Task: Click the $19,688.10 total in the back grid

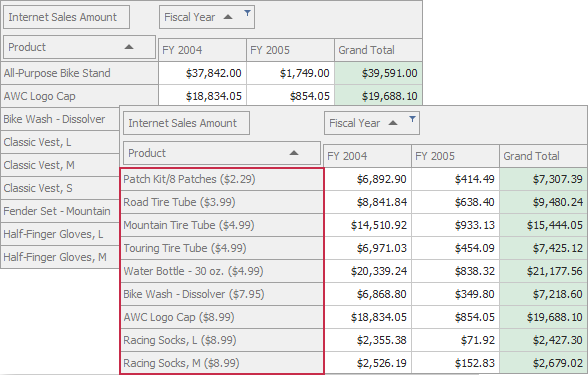Action: coord(378,96)
